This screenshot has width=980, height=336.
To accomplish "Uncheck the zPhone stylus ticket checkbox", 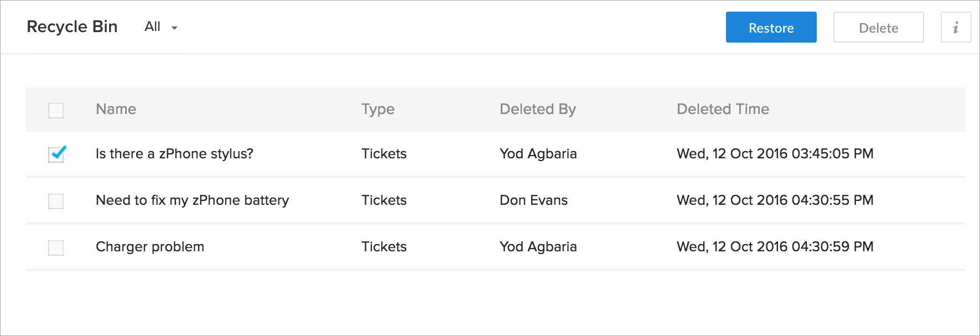I will click(x=56, y=154).
